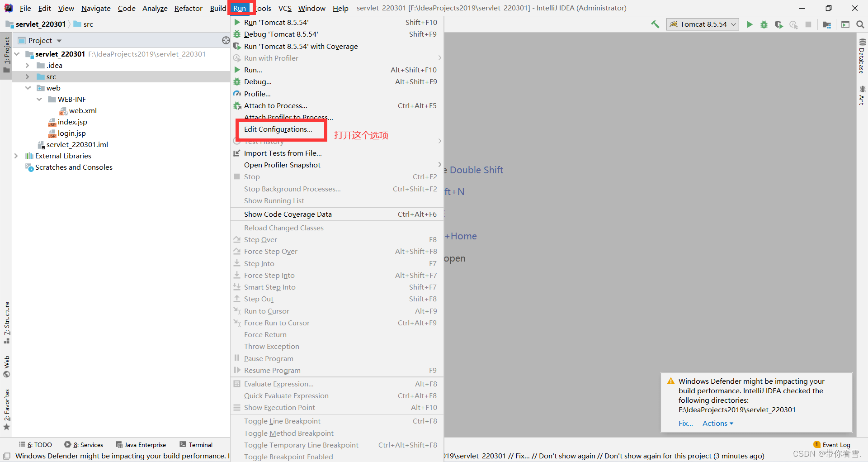Screen dimensions: 868x462
Task: Choose Attach to Process... menu item
Action: point(337,105)
